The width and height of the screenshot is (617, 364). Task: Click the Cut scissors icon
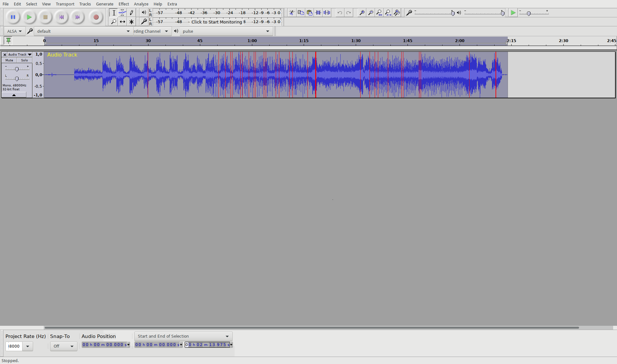(292, 13)
